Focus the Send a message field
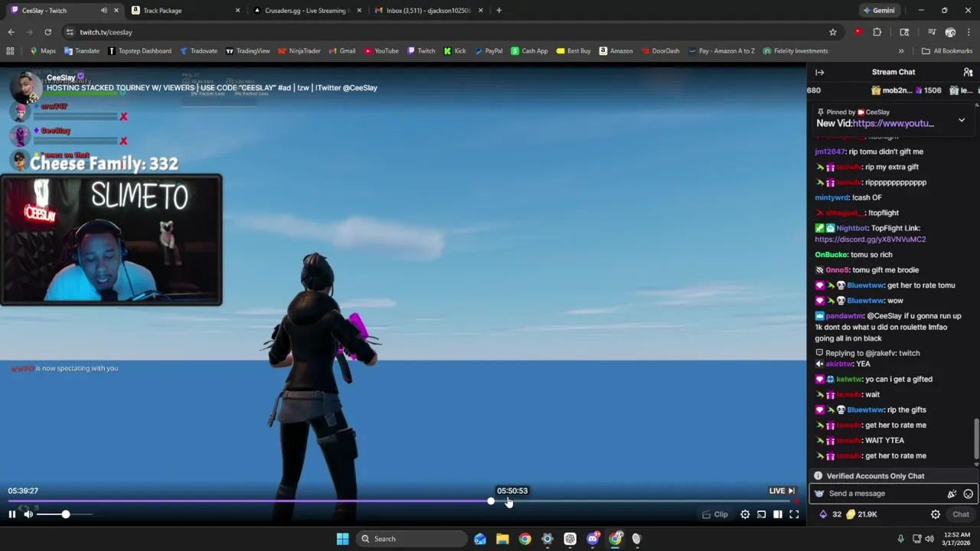980x551 pixels. click(x=880, y=494)
